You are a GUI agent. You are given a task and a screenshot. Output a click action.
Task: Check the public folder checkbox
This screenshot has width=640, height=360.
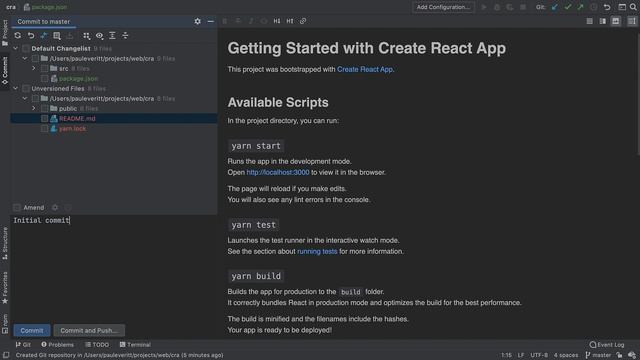[44, 109]
